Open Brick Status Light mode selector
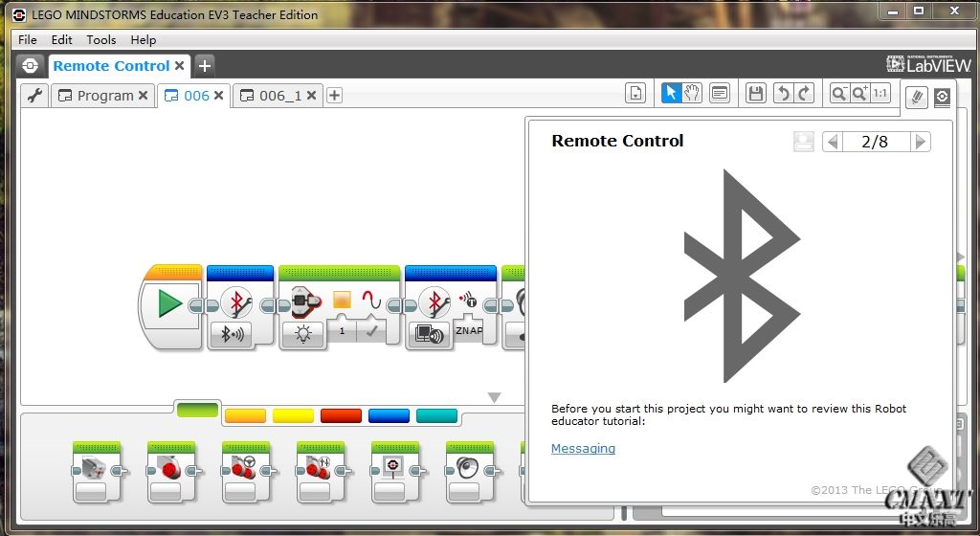This screenshot has height=536, width=980. pos(303,335)
